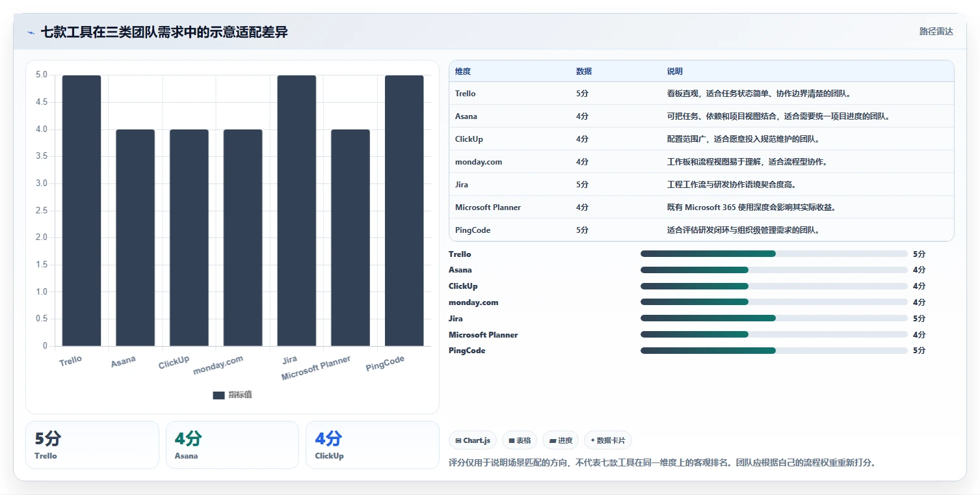Click the monday.com bar in the chart
The height and width of the screenshot is (495, 980).
[243, 237]
